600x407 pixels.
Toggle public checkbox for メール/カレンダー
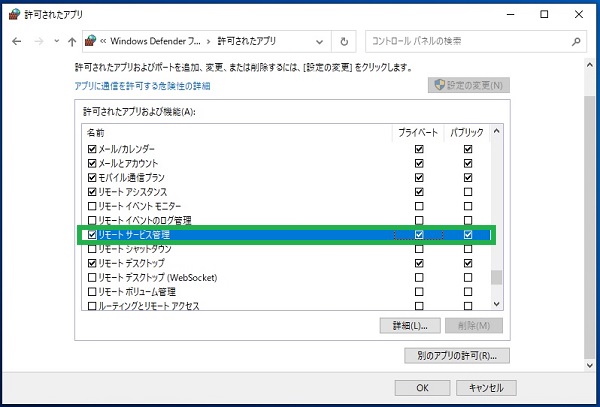(468, 149)
